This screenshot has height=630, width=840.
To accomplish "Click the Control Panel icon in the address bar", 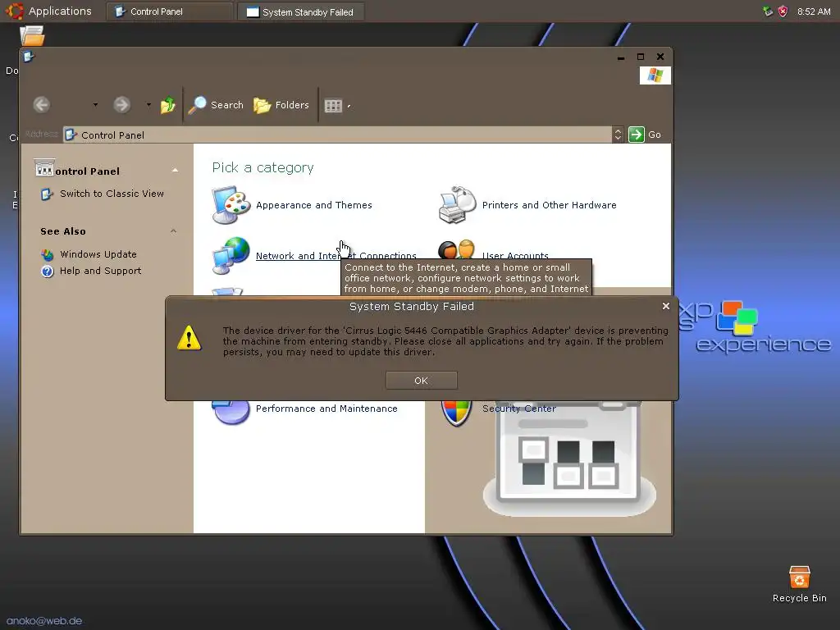I will [x=71, y=135].
